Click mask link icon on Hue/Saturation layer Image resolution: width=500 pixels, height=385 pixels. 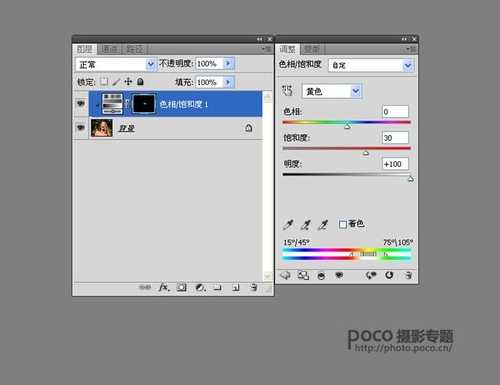pyautogui.click(x=127, y=104)
